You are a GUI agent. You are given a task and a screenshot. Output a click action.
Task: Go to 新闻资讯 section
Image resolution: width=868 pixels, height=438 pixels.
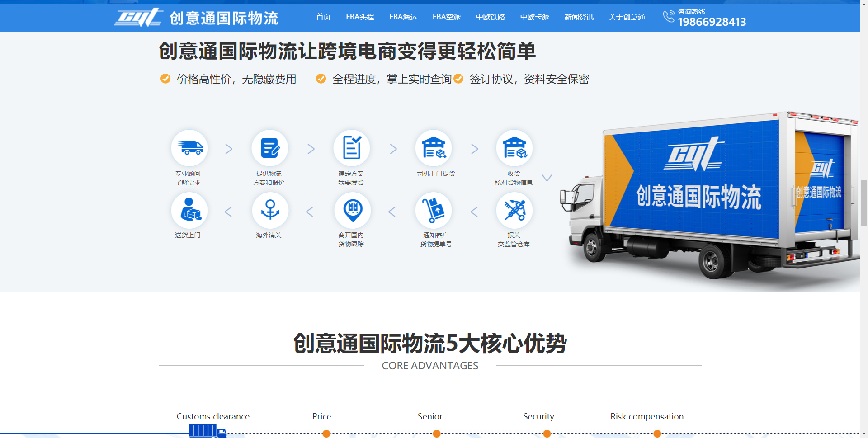tap(579, 17)
